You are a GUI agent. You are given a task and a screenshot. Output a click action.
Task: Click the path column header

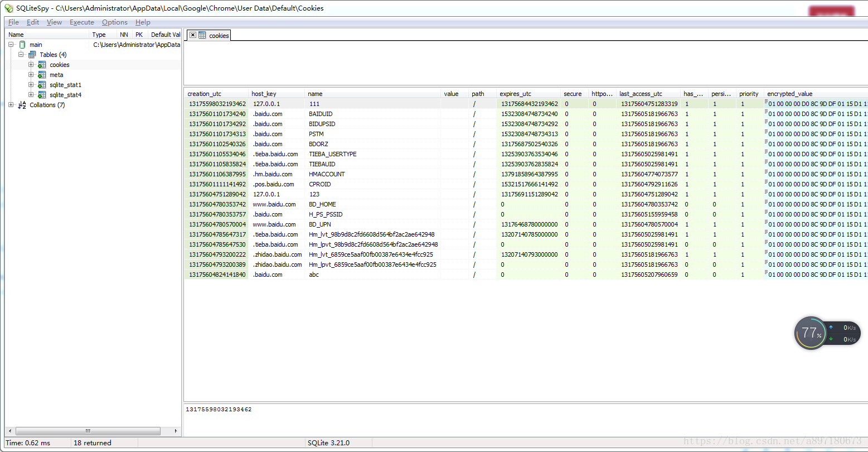[483, 94]
